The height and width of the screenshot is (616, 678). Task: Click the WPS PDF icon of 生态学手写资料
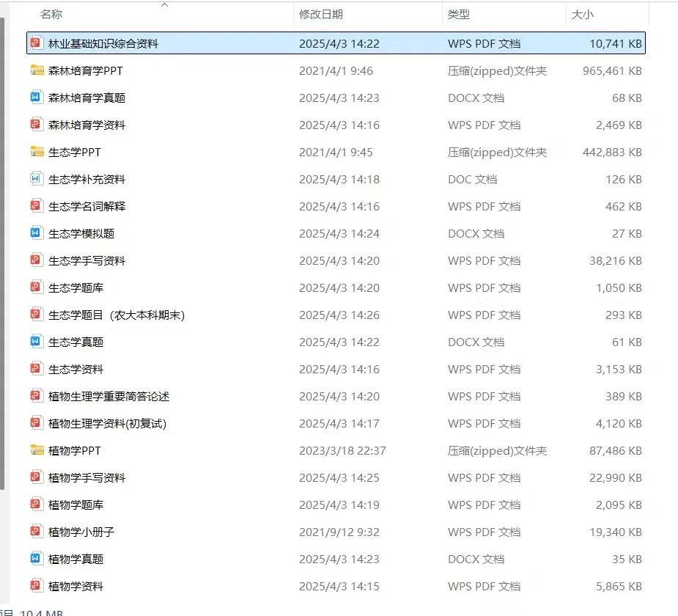pos(37,260)
